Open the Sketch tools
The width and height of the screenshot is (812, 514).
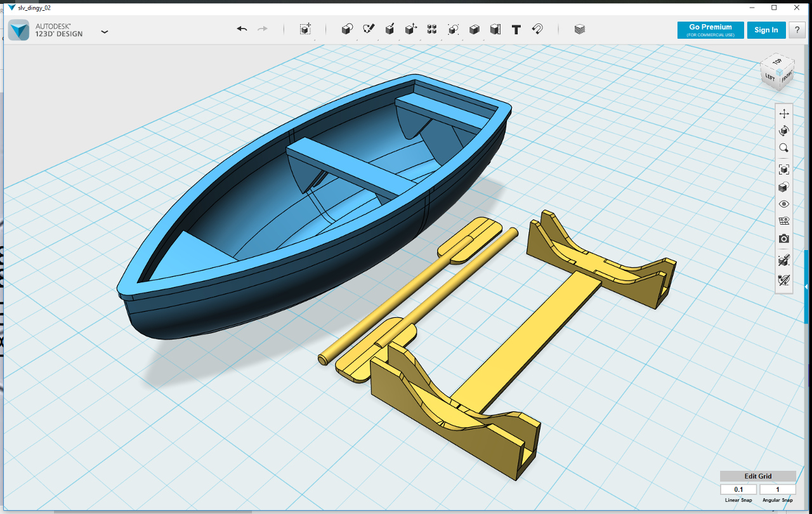coord(369,29)
